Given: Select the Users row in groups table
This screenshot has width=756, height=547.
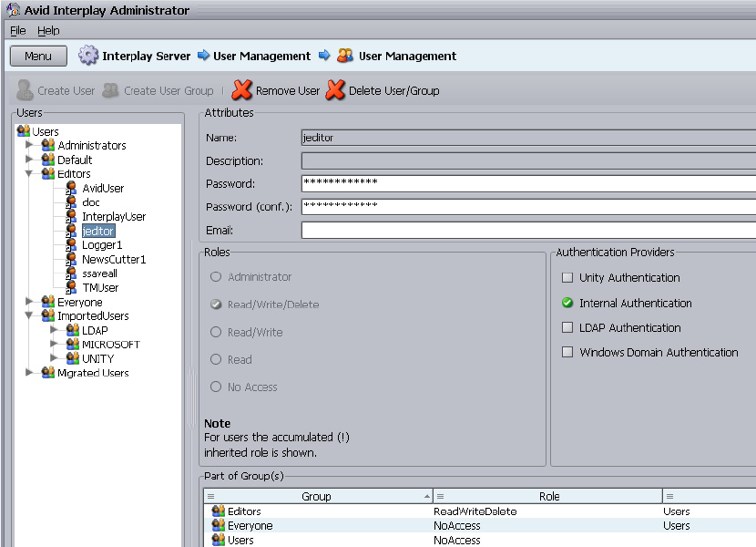Looking at the screenshot, I should 480,540.
